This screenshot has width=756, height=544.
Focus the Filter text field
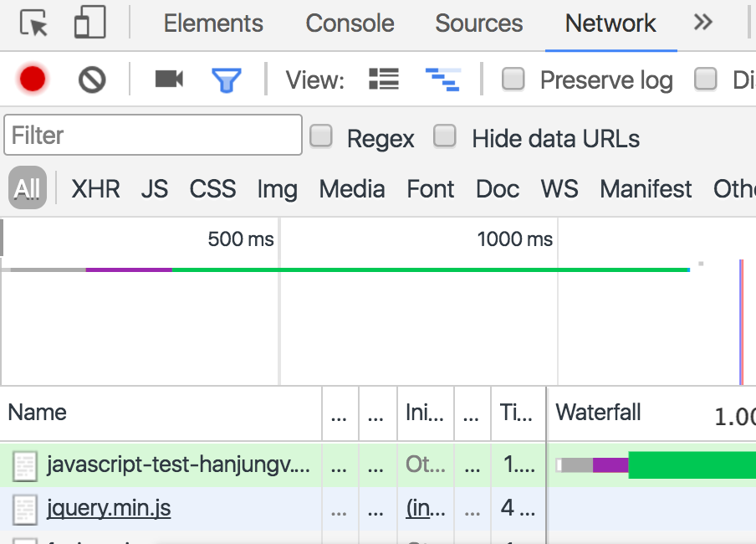click(x=153, y=135)
